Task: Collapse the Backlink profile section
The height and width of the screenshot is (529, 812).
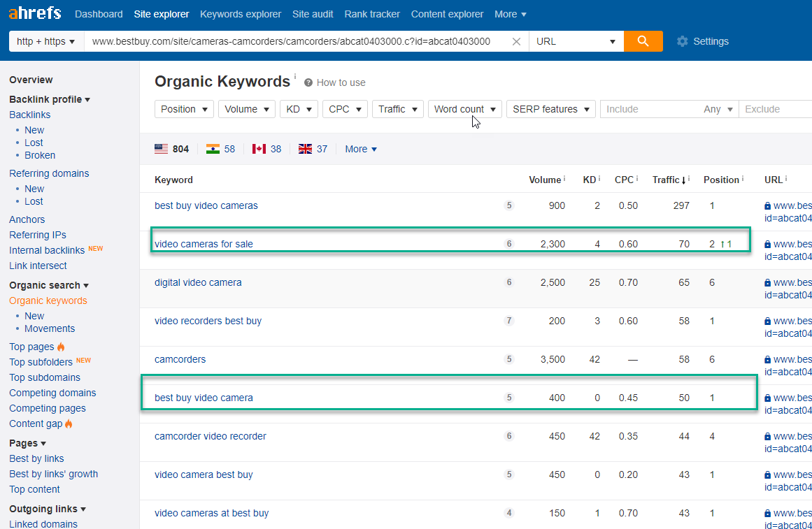Action: coord(50,99)
